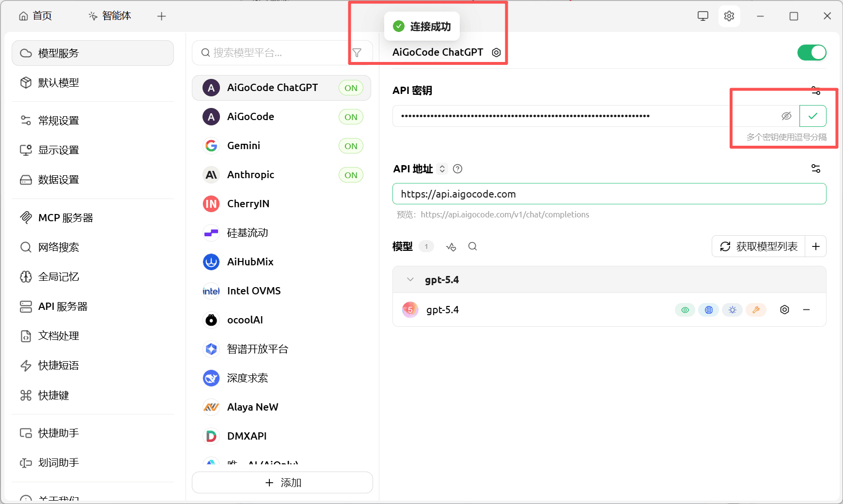Click the Gemini ON badge
Screen dimensions: 843x504
click(351, 146)
